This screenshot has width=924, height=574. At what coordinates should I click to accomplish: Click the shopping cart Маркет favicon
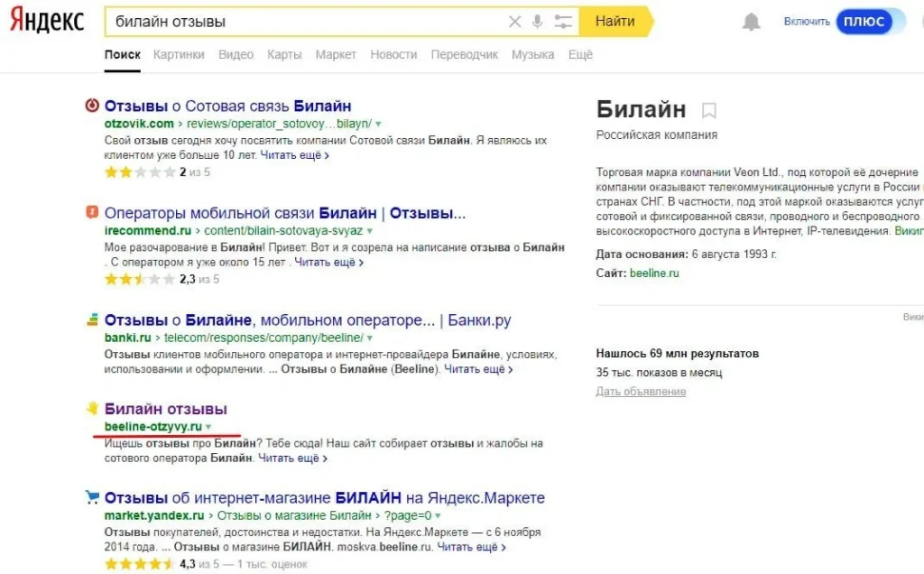coord(92,496)
